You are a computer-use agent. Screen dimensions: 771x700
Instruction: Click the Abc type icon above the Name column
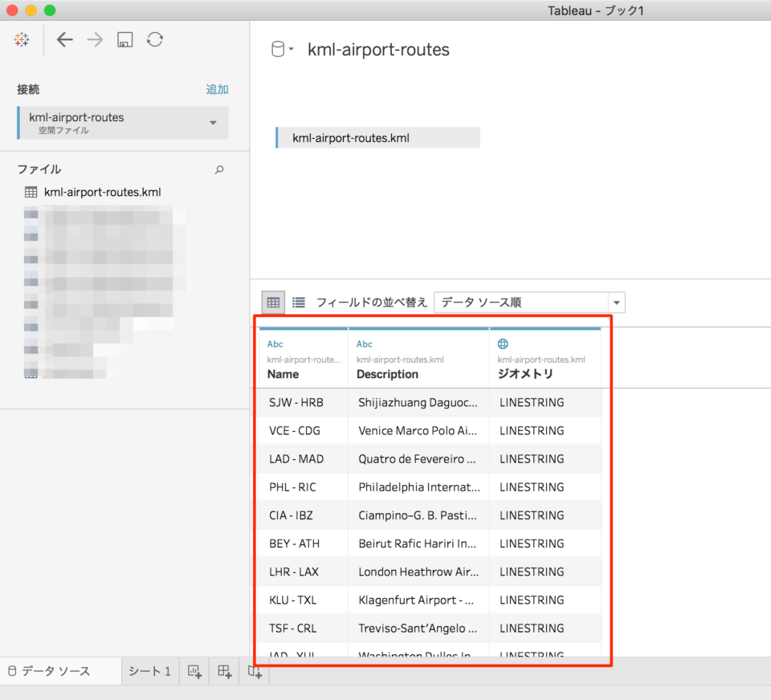point(275,343)
